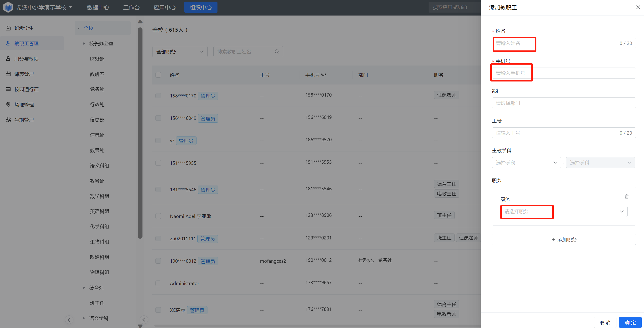Expand the 德育处 tree node
This screenshot has width=644, height=328.
pyautogui.click(x=84, y=288)
